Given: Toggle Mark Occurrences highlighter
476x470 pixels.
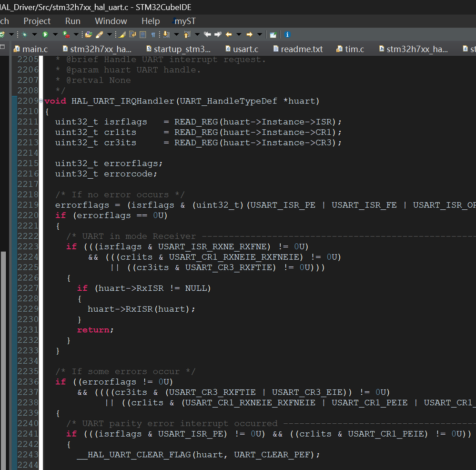Looking at the screenshot, I should coord(122,34).
